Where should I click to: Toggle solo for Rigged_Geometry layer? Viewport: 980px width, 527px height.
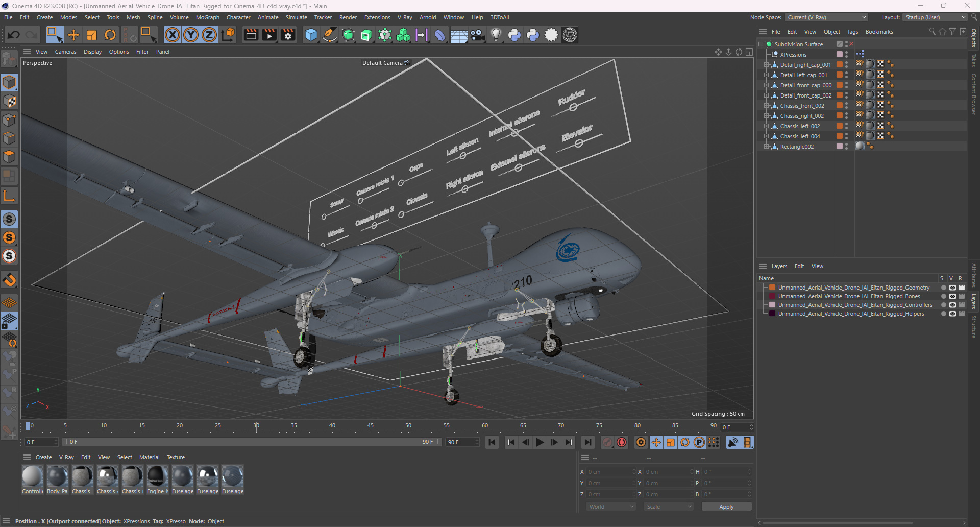click(x=943, y=288)
